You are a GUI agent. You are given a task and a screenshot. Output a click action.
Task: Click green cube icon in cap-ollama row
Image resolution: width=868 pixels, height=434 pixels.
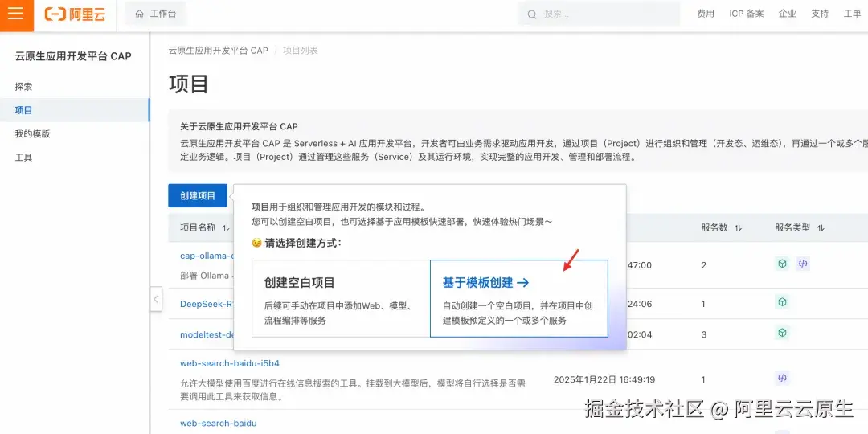pos(782,264)
